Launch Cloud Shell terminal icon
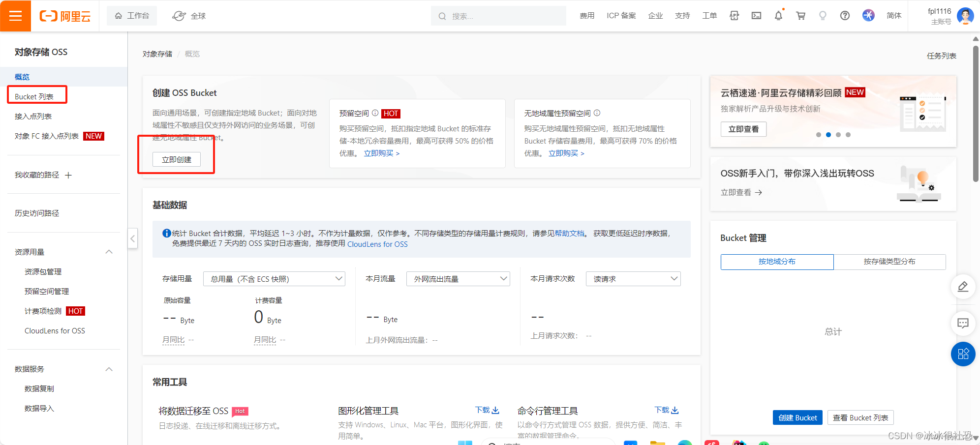This screenshot has height=445, width=980. pyautogui.click(x=756, y=16)
